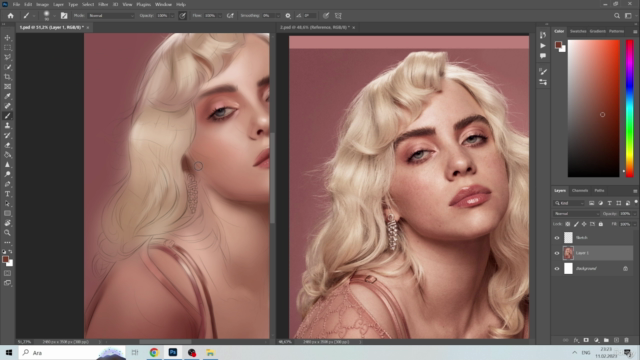Select the Sketch layer thumbnail
This screenshot has height=360, width=640.
[x=568, y=238]
